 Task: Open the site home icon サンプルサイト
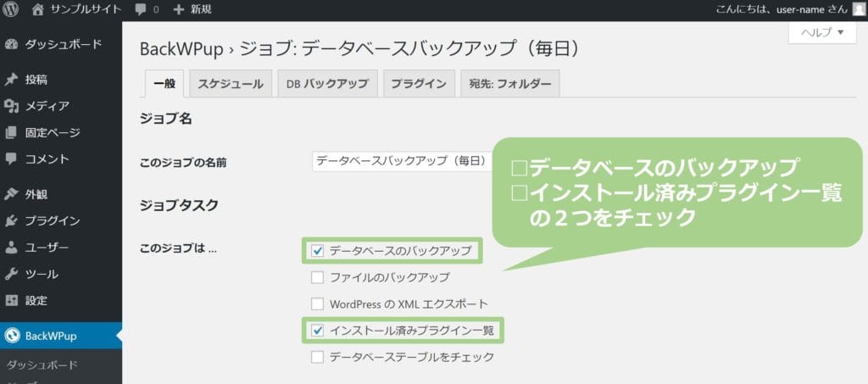37,9
